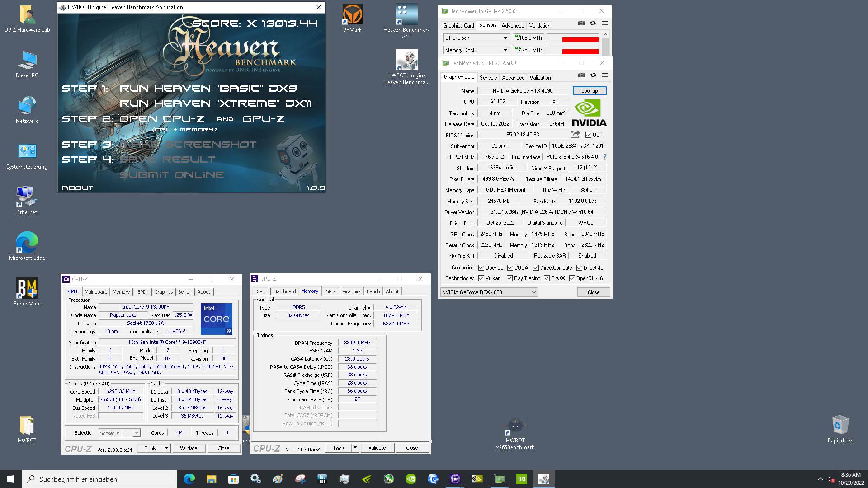Toggle the OpenCL checkbox
Image resolution: width=868 pixels, height=488 pixels.
(x=481, y=268)
